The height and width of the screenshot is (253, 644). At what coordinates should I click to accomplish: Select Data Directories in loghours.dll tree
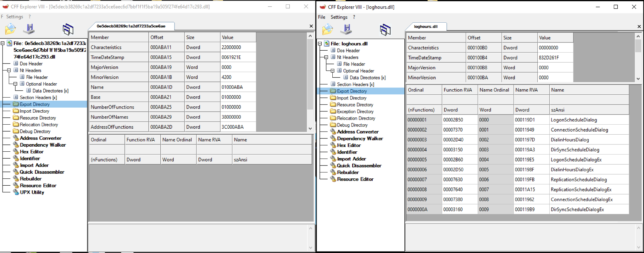pos(368,77)
